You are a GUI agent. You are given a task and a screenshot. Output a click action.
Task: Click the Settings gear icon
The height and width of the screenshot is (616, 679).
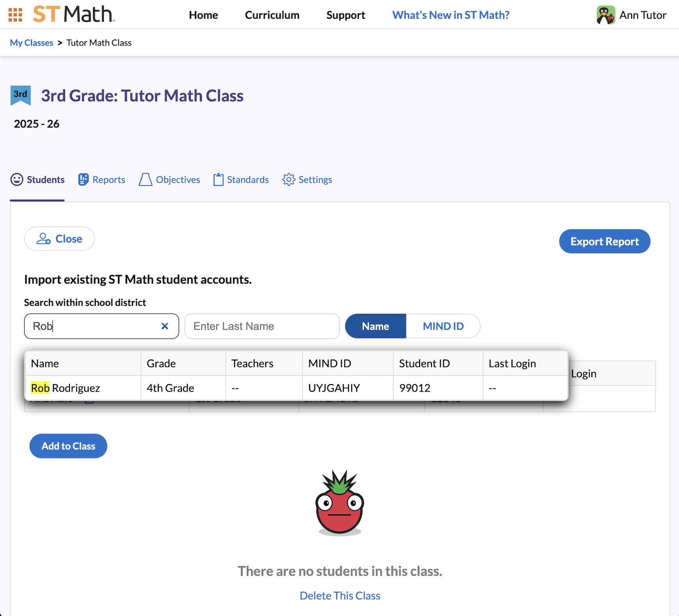(x=289, y=179)
